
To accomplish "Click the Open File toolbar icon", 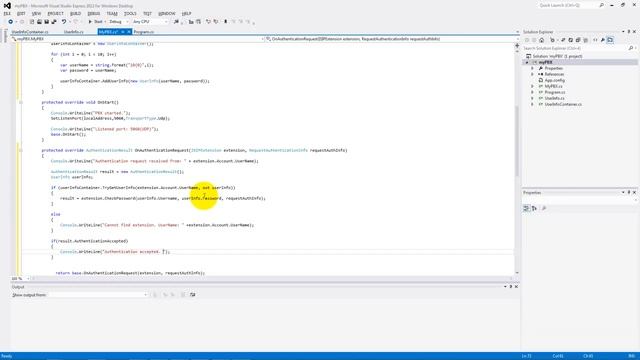I will tap(39, 22).
